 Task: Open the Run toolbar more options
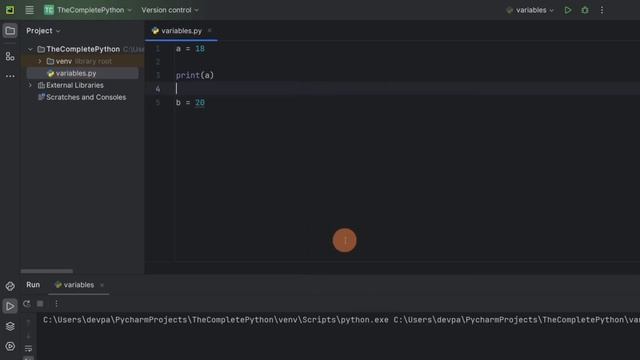[x=56, y=304]
